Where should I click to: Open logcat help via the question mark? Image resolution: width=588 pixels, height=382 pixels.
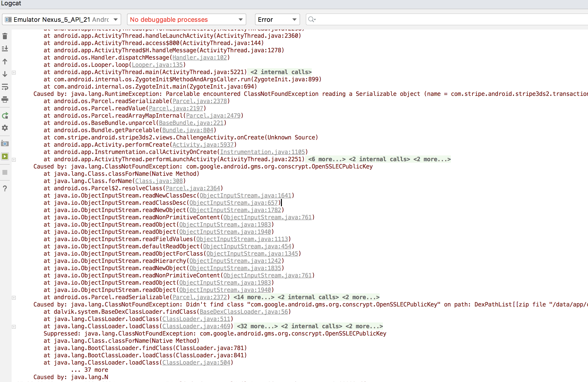(x=5, y=188)
